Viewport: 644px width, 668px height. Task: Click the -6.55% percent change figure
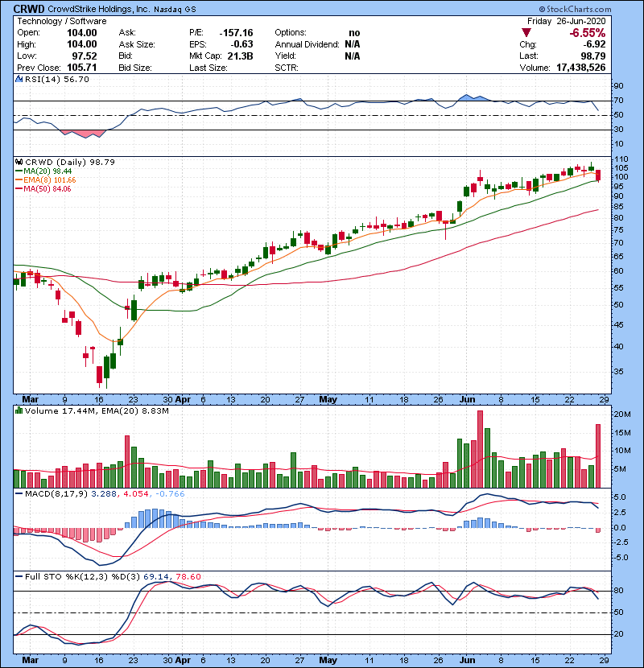pyautogui.click(x=588, y=33)
